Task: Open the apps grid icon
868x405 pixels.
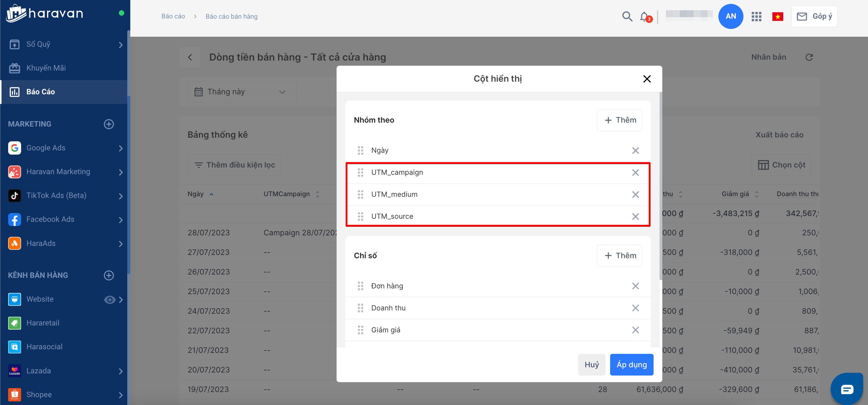Action: (x=756, y=16)
